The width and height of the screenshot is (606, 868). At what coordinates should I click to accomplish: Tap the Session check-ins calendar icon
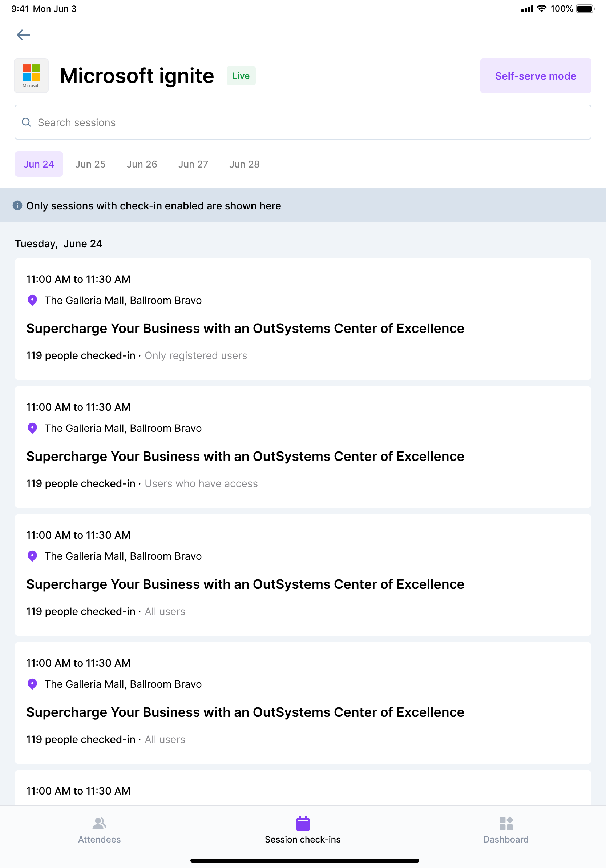tap(303, 823)
